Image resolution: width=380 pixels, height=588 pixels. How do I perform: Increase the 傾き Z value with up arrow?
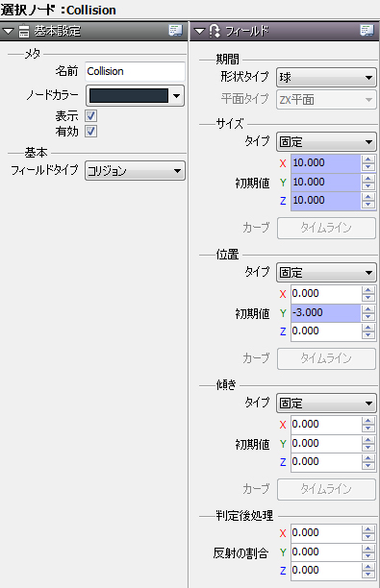click(x=368, y=458)
